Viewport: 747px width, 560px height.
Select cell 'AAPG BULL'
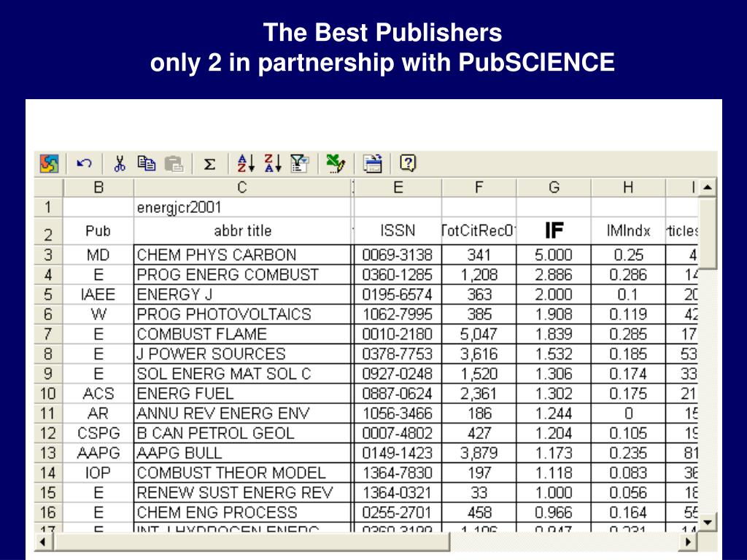[242, 454]
